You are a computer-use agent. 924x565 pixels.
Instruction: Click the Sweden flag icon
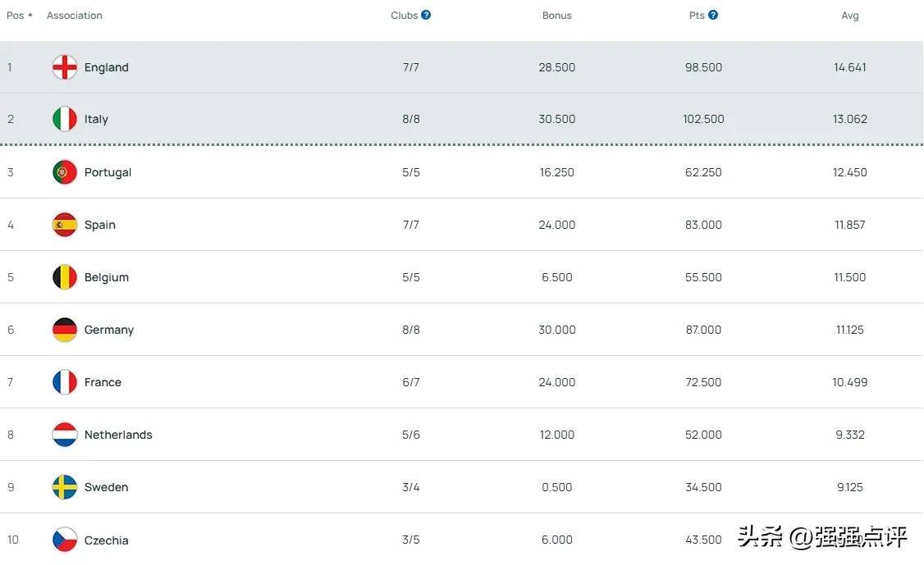point(65,487)
